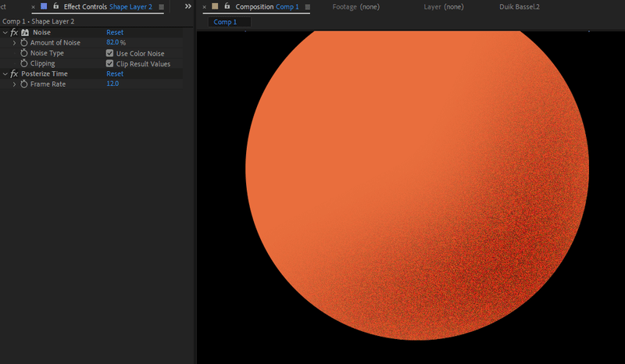The image size is (625, 364).
Task: Uncheck Clip Result Values checkbox
Action: [x=109, y=63]
